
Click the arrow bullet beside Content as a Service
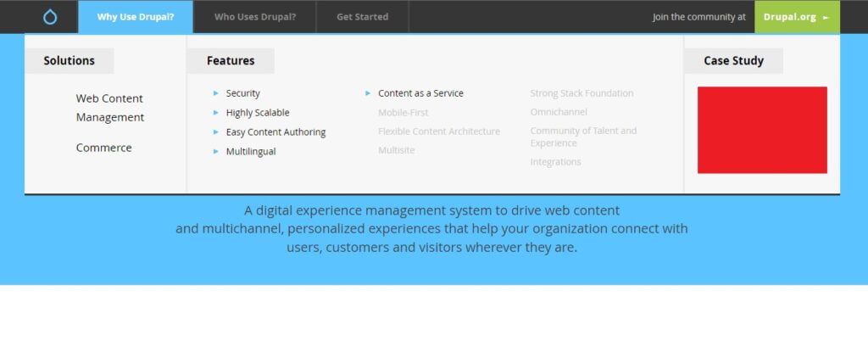(368, 93)
